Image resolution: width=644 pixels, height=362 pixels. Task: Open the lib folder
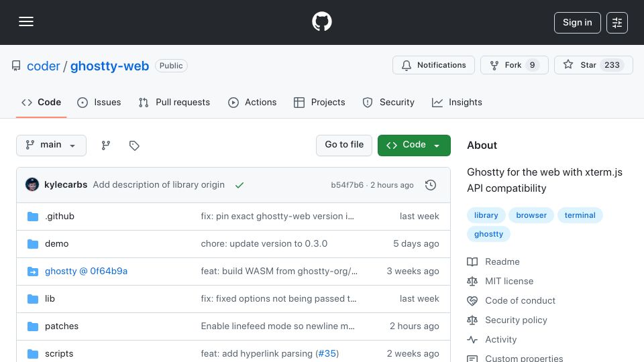(50, 299)
